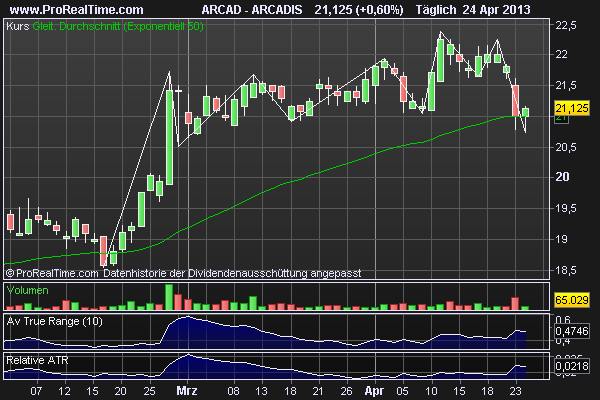Click the 19 price axis label
Viewport: 600px width, 400px height.
tap(561, 239)
